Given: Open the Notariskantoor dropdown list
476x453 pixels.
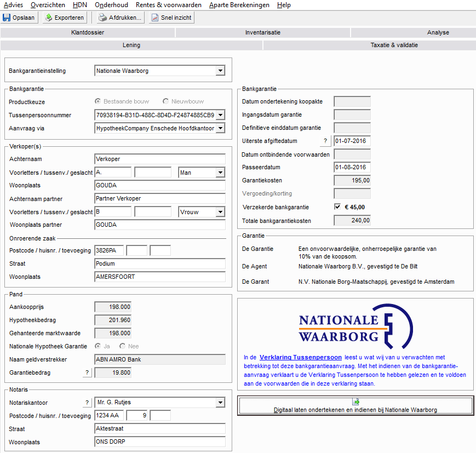Looking at the screenshot, I should coord(220,403).
